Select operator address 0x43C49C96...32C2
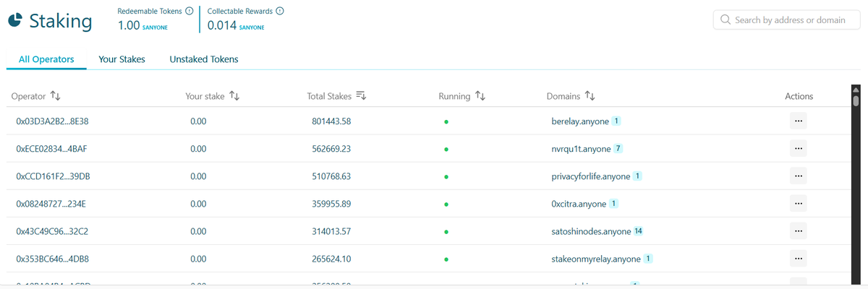868x289 pixels. click(x=52, y=231)
